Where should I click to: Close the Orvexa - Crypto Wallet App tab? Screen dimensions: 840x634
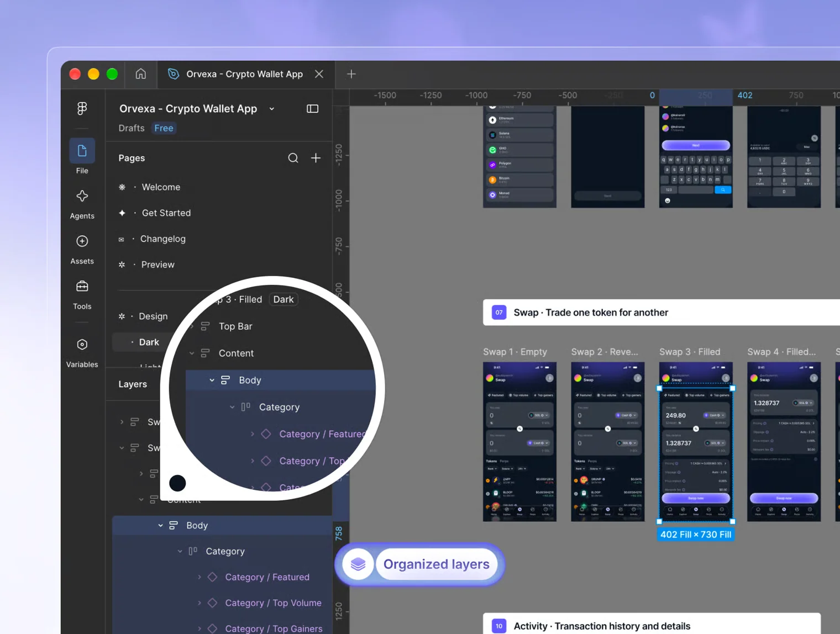coord(319,74)
